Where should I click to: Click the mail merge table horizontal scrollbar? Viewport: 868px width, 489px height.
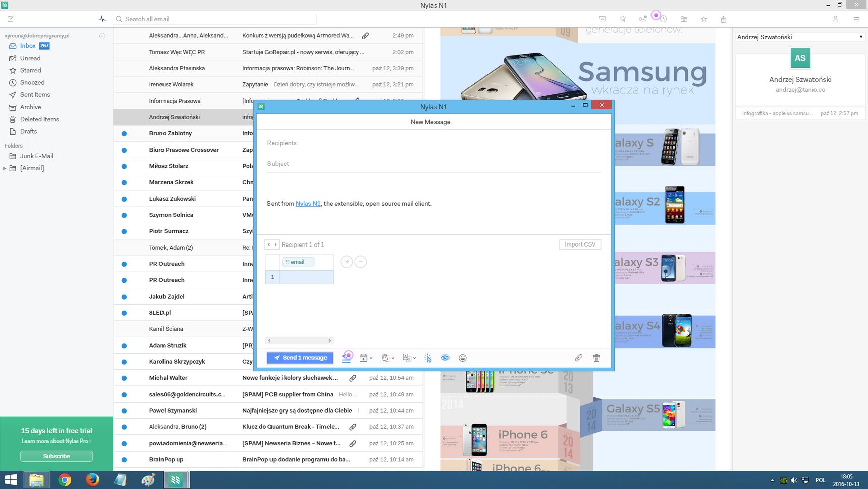(299, 340)
